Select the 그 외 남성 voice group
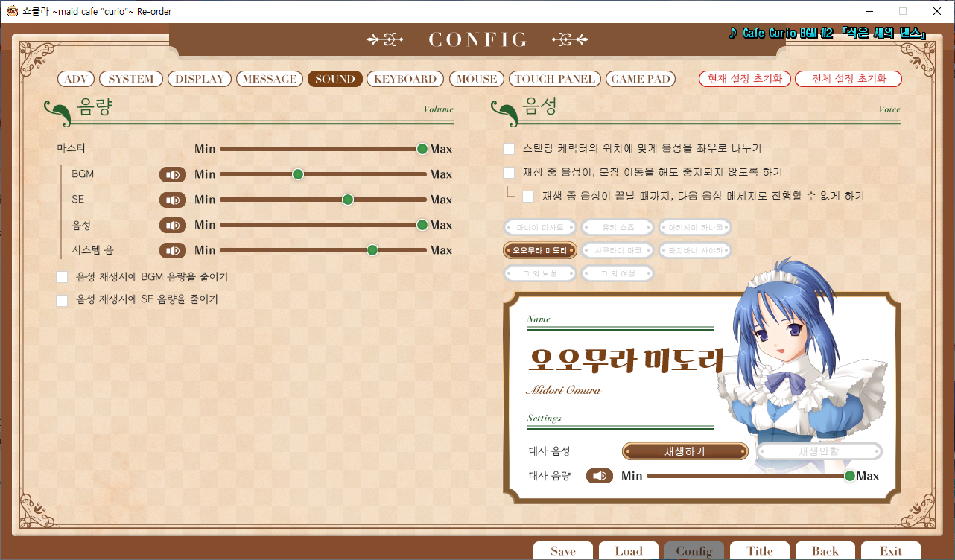Screen dimensions: 955x560 pyautogui.click(x=540, y=273)
